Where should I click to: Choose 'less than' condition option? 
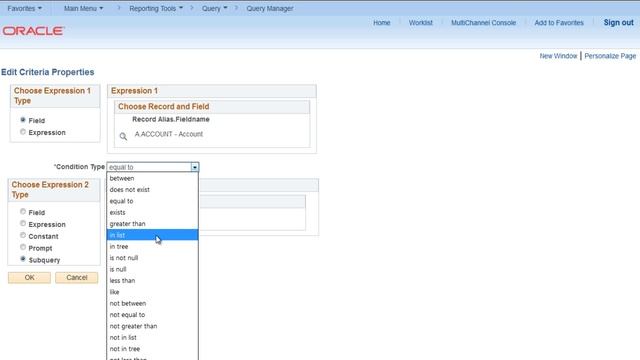click(x=153, y=281)
